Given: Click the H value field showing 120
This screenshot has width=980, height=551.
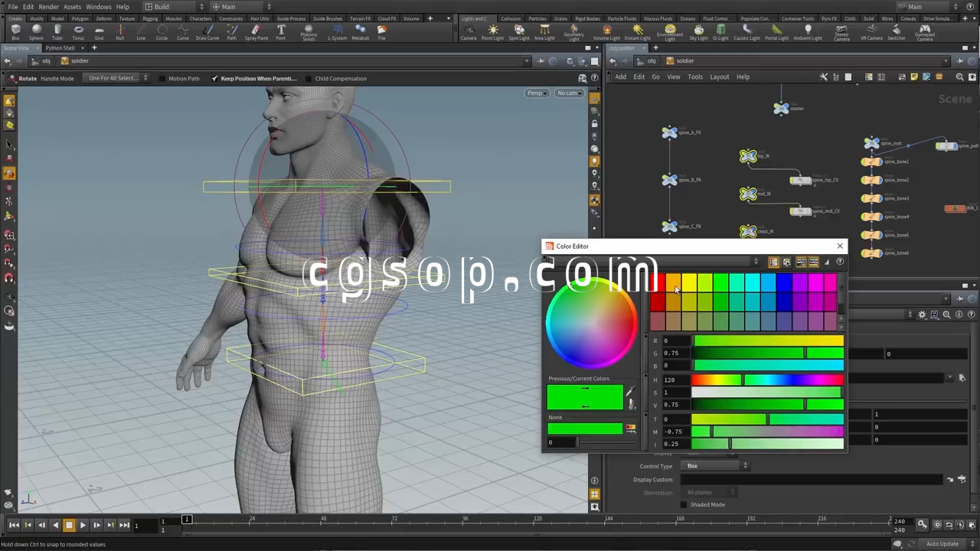Looking at the screenshot, I should (676, 380).
